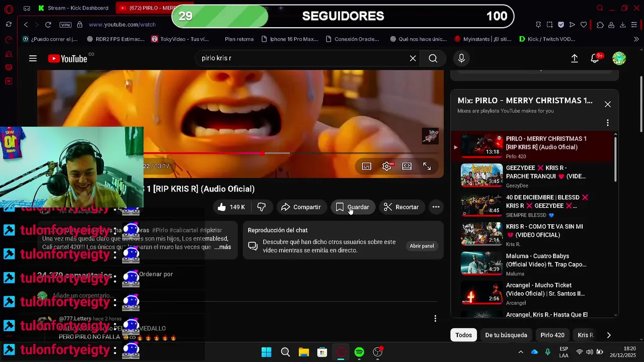
Task: Select the De tu búsqueda chip
Action: 506,335
